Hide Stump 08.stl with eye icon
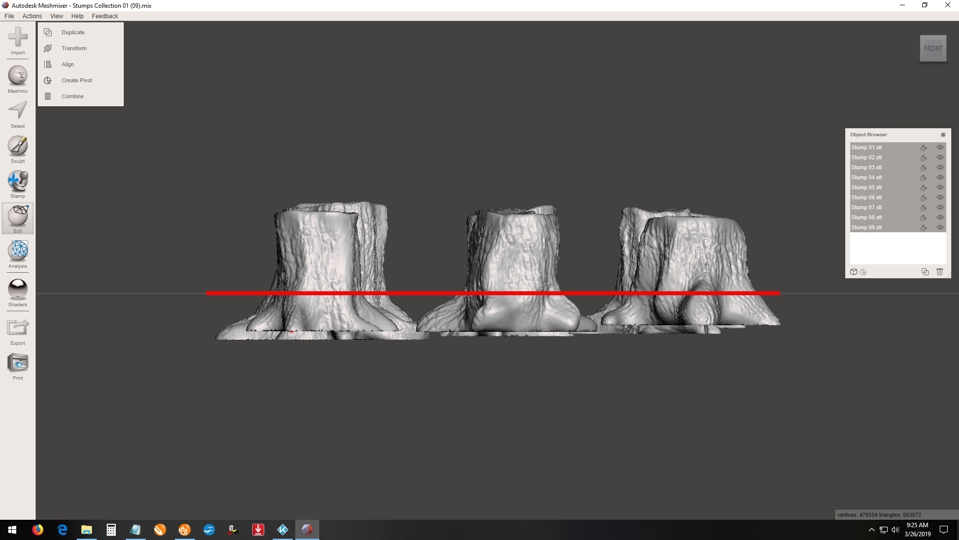 [940, 217]
